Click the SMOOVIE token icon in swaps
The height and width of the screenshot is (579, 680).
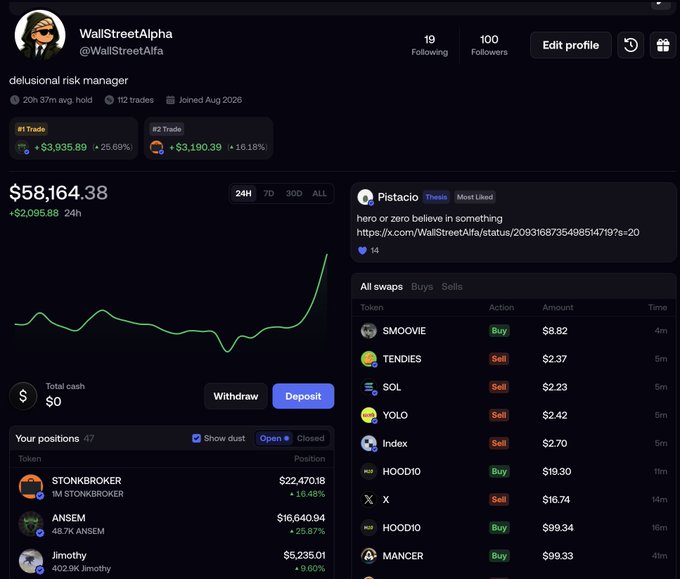coord(369,331)
